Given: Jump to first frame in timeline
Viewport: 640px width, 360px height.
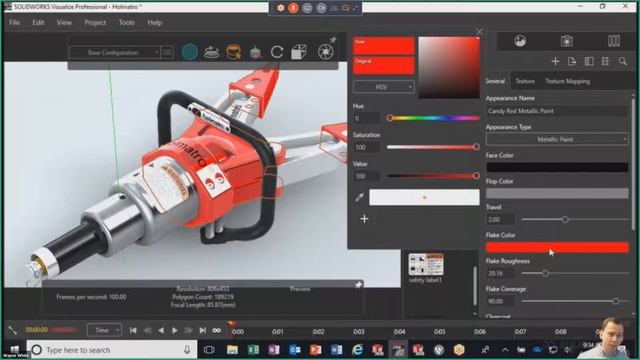Looking at the screenshot, I should 133,330.
